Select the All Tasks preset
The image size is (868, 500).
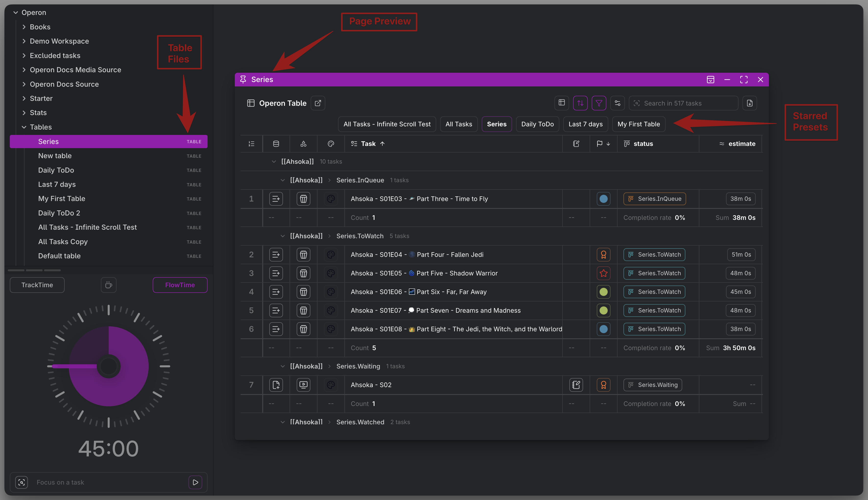pos(458,124)
